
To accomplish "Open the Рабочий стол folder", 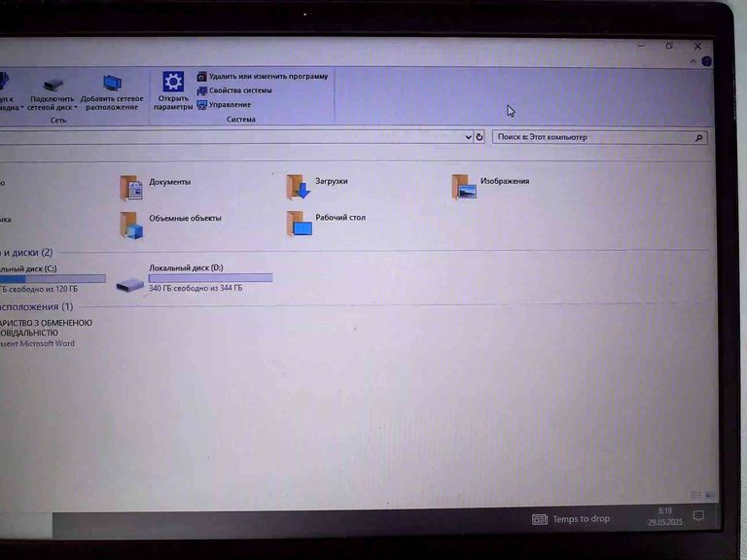I will tap(300, 224).
